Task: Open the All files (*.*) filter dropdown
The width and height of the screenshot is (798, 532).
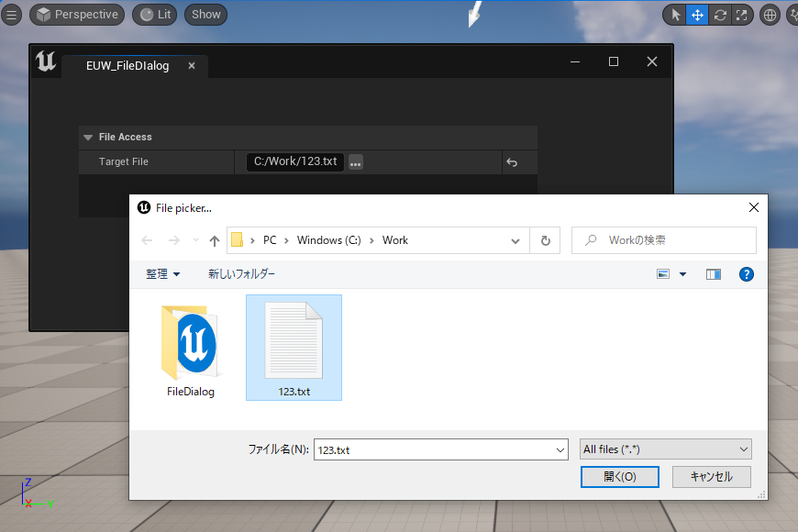Action: (x=665, y=449)
